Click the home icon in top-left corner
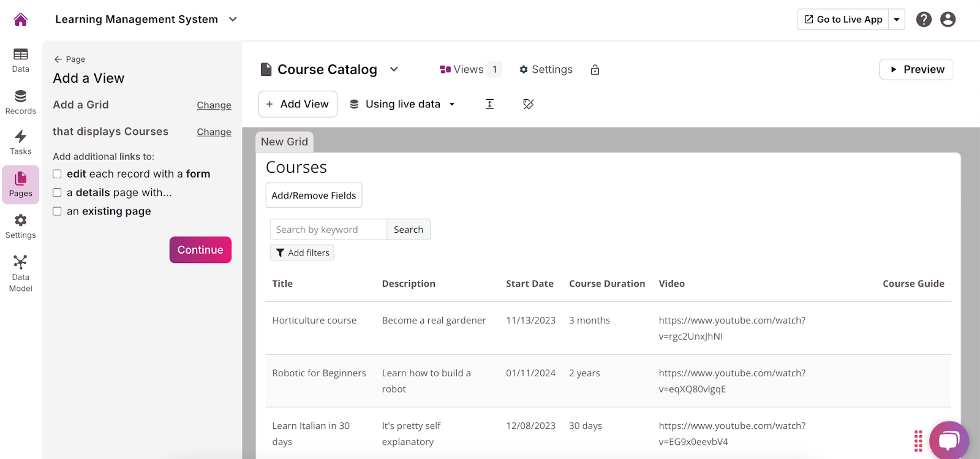Screen dimensions: 980x459 21,20
